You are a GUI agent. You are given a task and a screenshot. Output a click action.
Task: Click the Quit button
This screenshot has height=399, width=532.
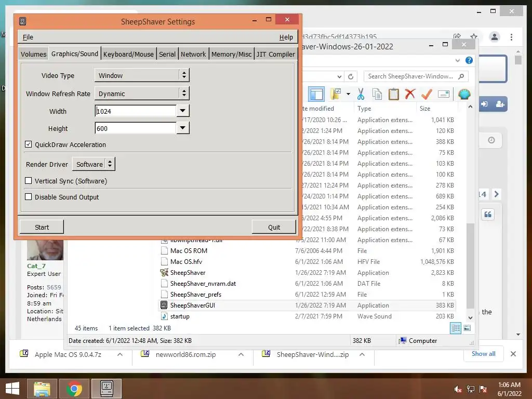coord(274,227)
